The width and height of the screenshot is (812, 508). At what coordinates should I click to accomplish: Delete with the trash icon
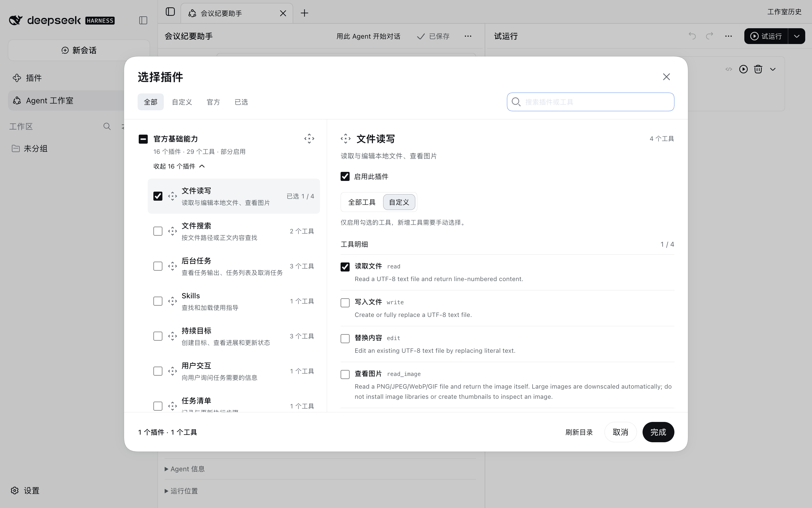pos(758,69)
